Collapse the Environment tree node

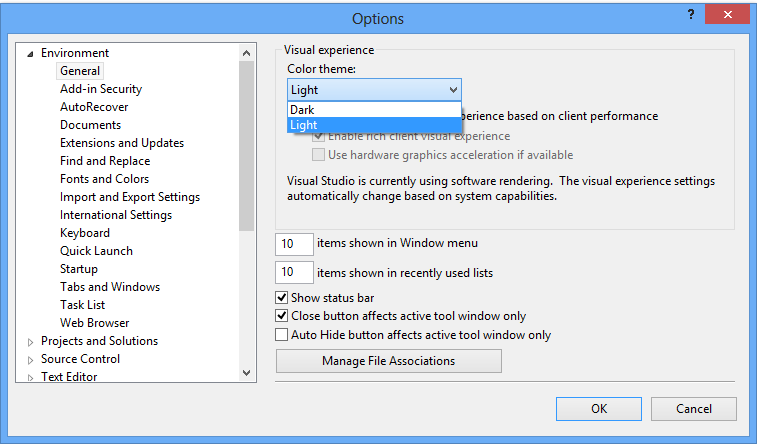coord(30,54)
